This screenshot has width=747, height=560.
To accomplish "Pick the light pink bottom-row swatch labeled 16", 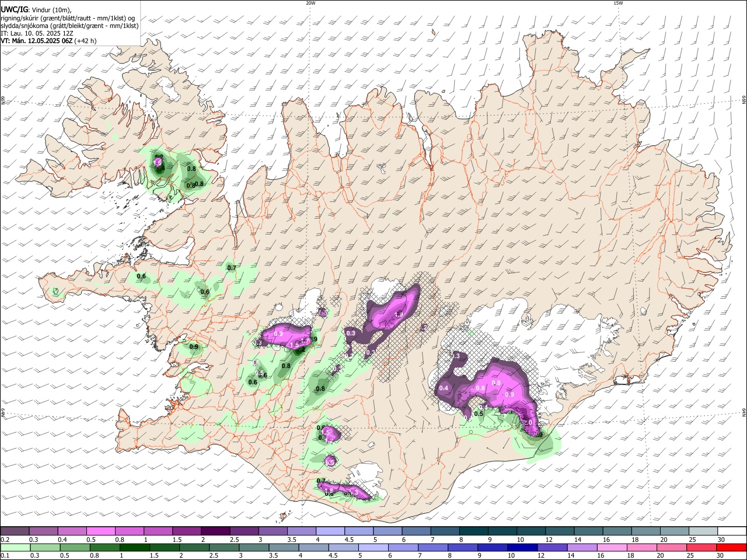I will [x=611, y=547].
